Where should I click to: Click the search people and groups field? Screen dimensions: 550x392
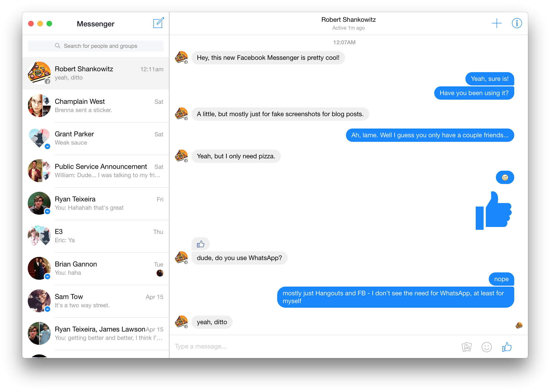96,46
